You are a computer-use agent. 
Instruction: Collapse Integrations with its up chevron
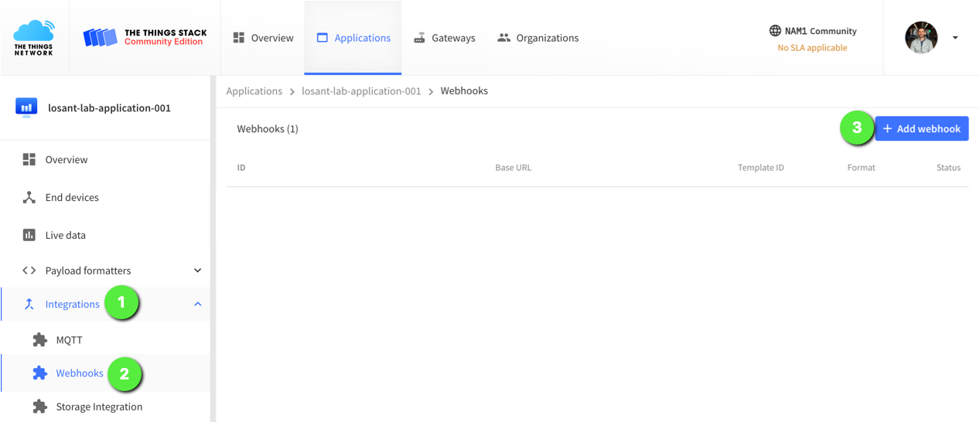pyautogui.click(x=197, y=304)
